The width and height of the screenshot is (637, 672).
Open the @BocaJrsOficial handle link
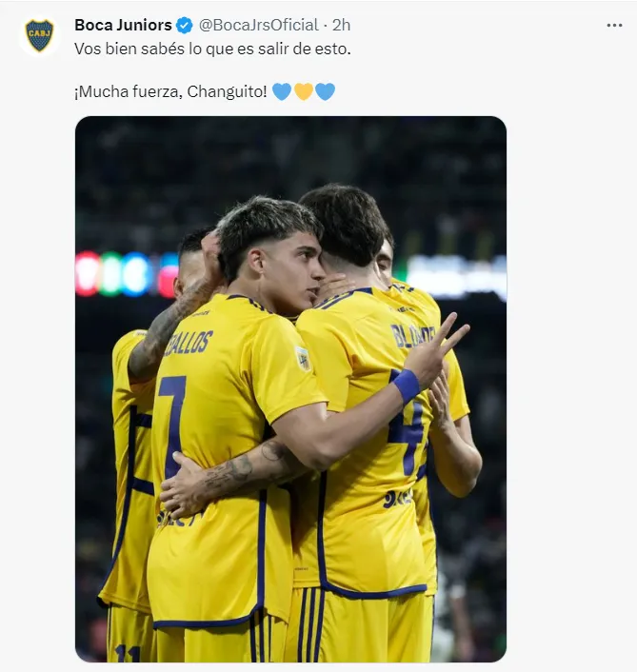[258, 25]
